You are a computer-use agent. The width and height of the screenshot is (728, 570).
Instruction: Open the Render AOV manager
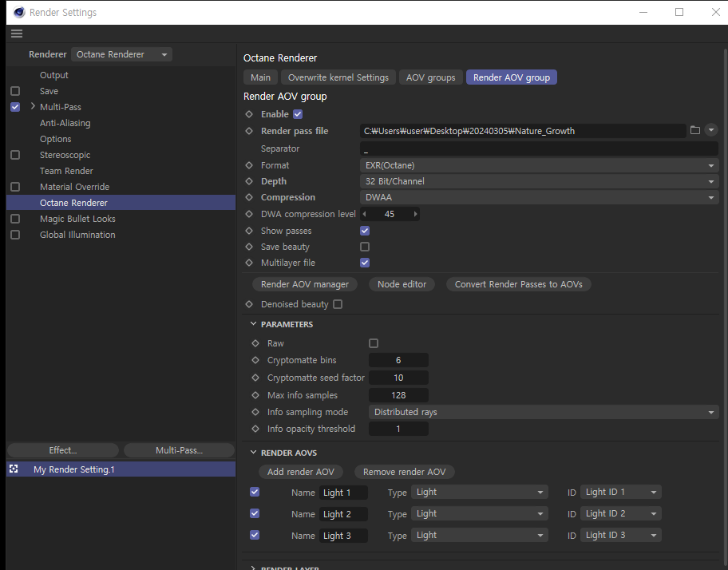tap(305, 284)
